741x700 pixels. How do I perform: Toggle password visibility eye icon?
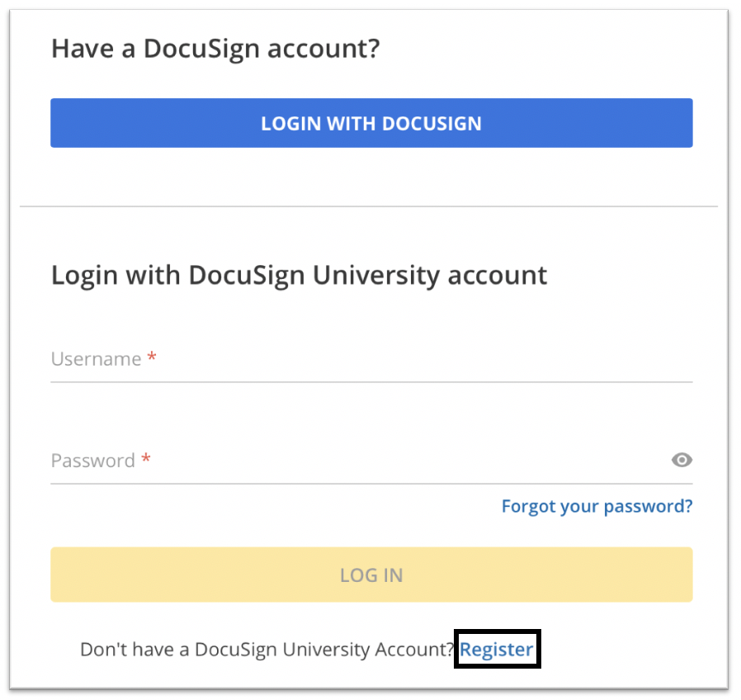(x=682, y=461)
